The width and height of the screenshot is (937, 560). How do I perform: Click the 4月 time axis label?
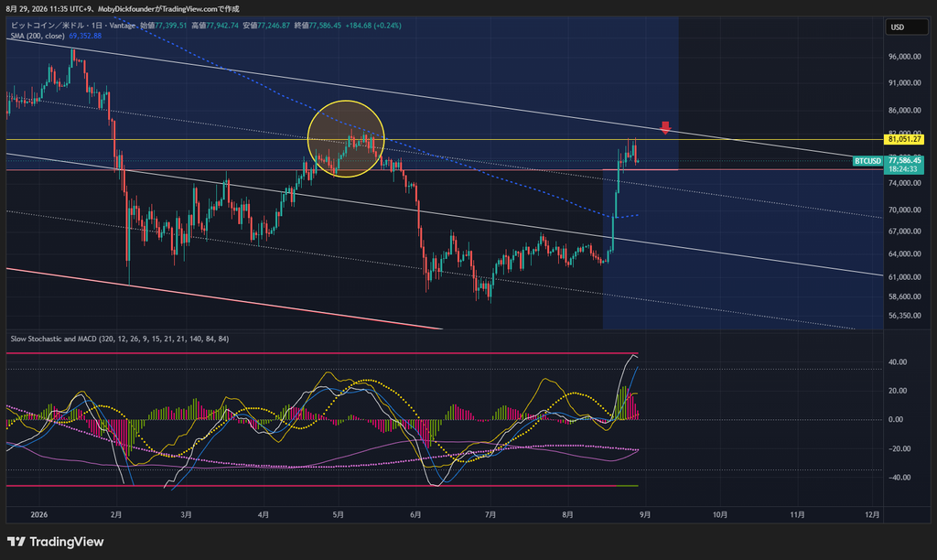(263, 514)
